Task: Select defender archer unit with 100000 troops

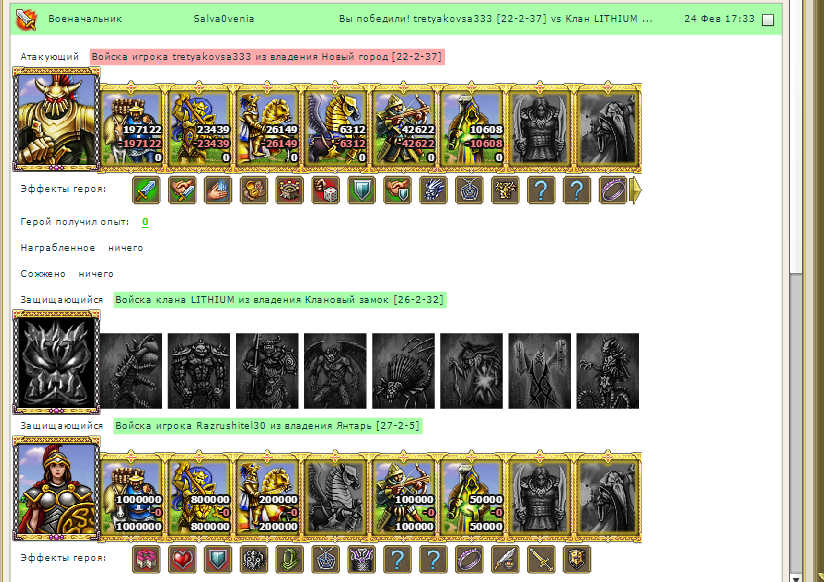Action: [x=404, y=497]
